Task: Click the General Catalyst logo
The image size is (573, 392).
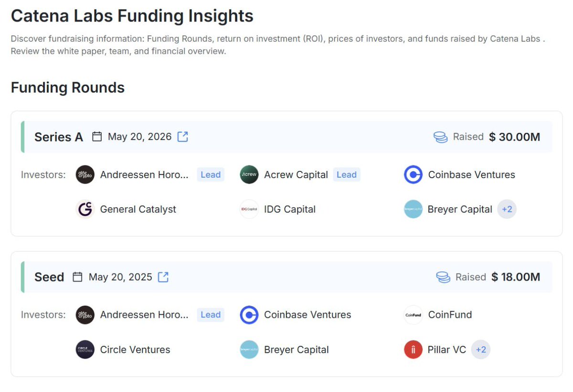Action: (x=85, y=209)
